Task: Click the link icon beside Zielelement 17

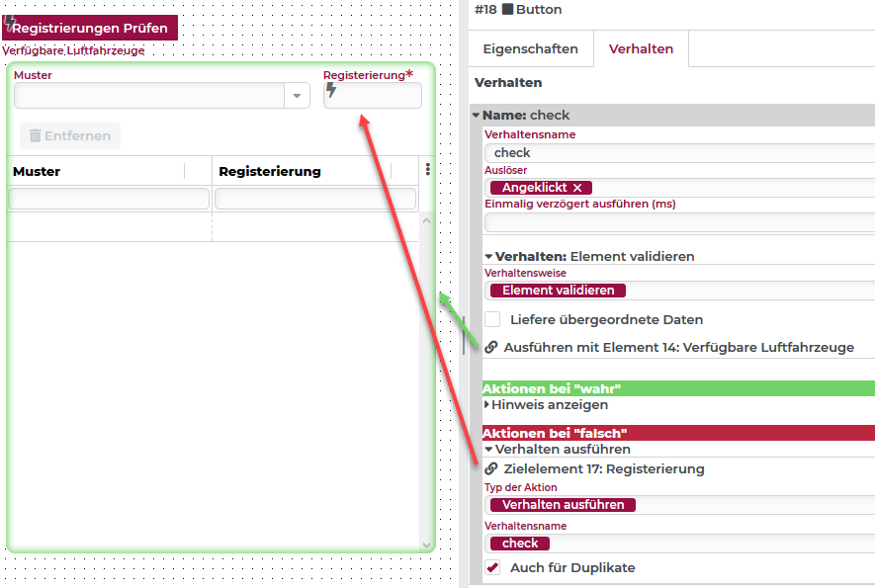Action: tap(491, 469)
